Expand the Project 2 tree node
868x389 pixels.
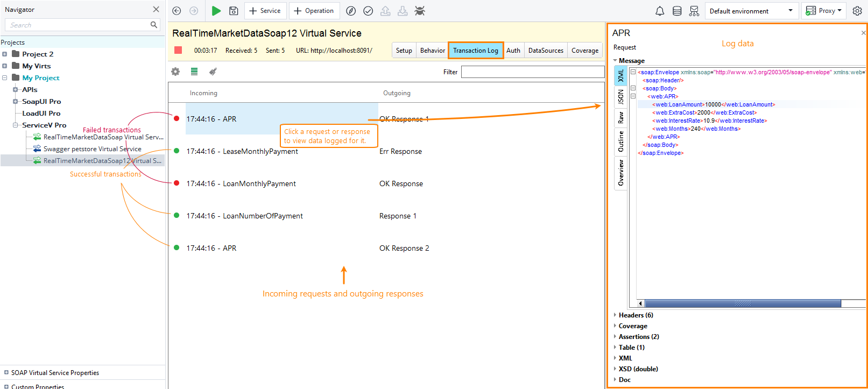(x=5, y=54)
